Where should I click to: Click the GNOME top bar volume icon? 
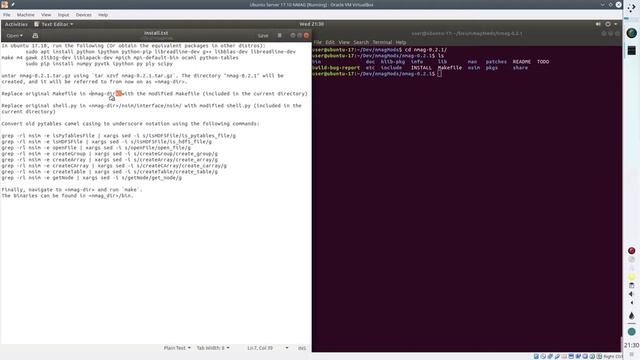coord(598,24)
